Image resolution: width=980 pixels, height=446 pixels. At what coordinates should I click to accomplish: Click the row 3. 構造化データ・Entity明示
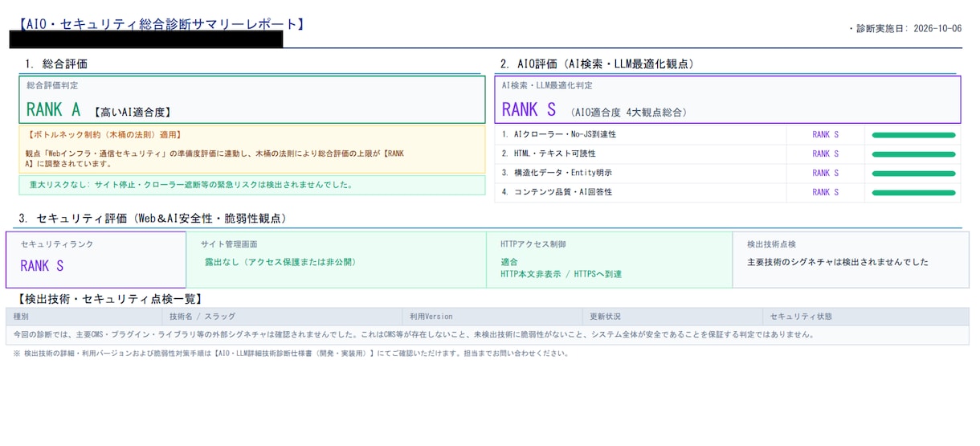click(x=728, y=173)
